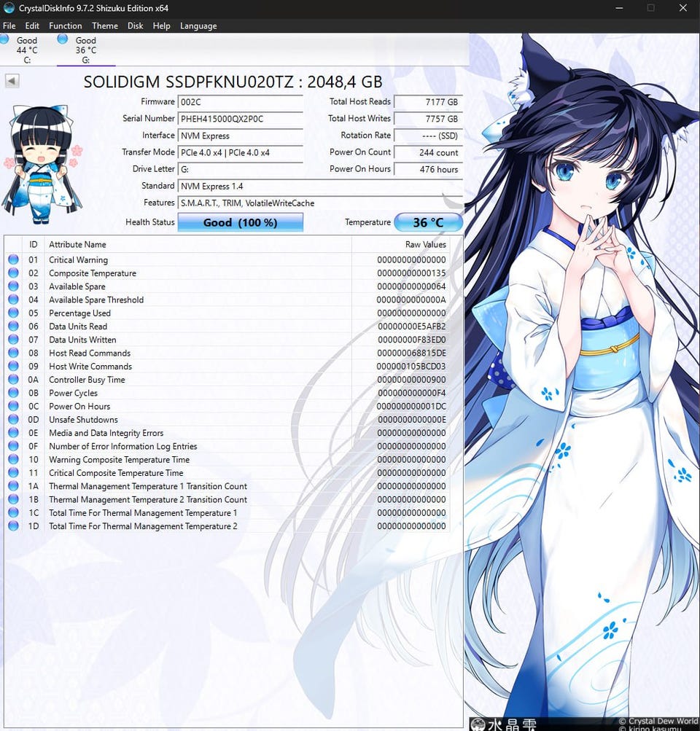This screenshot has height=731, width=700.
Task: Click raw value 00000000E5AFB2
Action: 412,327
